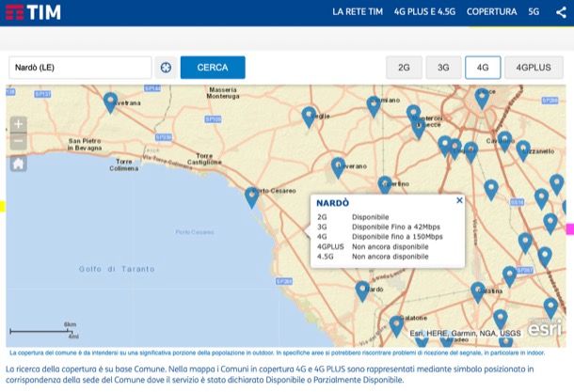
Task: Click 'Torre Castiglione' map label
Action: pos(204,159)
